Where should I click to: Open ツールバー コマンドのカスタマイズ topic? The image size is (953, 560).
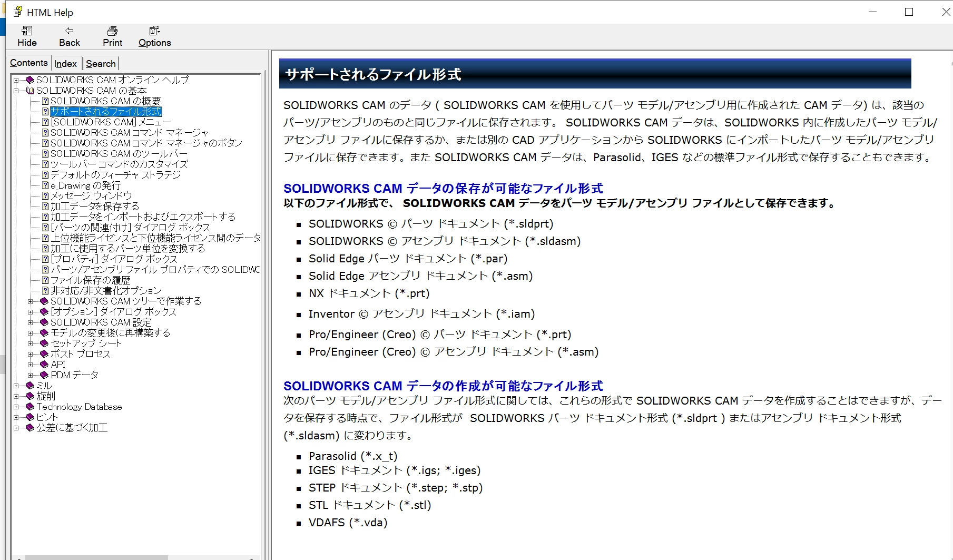(x=119, y=164)
